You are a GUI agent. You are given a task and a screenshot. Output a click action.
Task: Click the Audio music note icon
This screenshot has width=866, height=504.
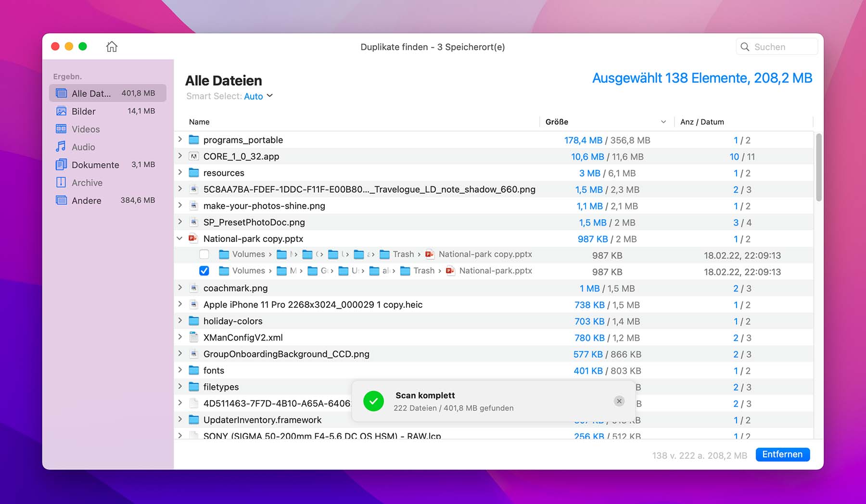click(61, 147)
